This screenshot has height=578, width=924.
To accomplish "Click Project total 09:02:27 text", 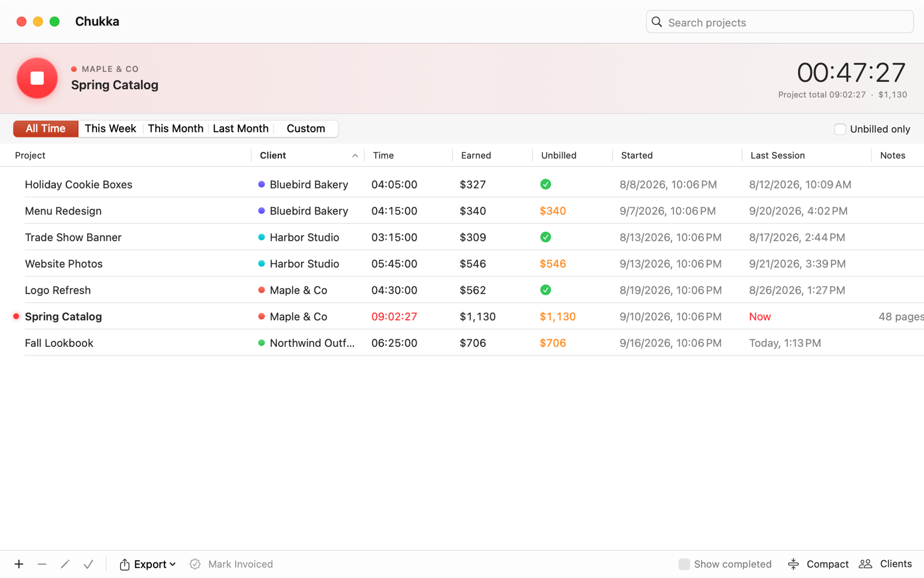I will pyautogui.click(x=822, y=95).
